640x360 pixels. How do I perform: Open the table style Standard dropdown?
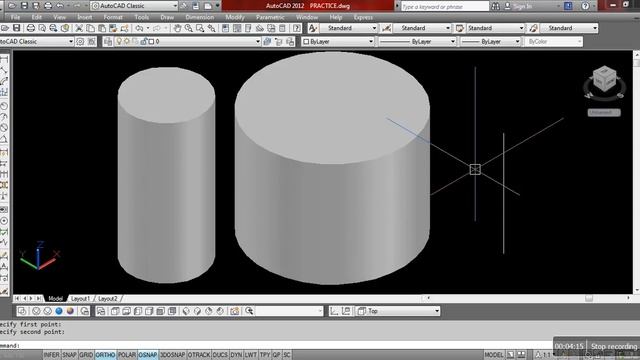click(x=495, y=28)
